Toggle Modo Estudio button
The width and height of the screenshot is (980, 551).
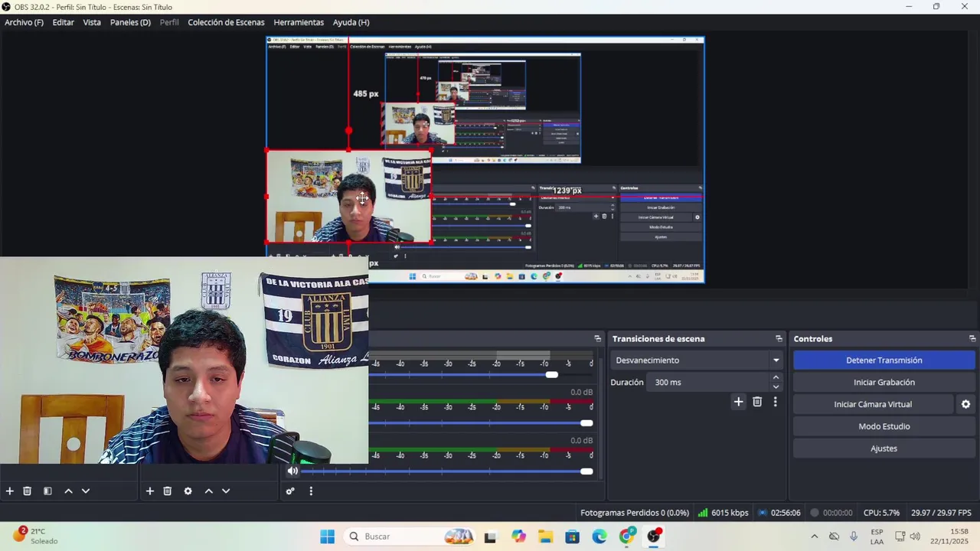884,426
